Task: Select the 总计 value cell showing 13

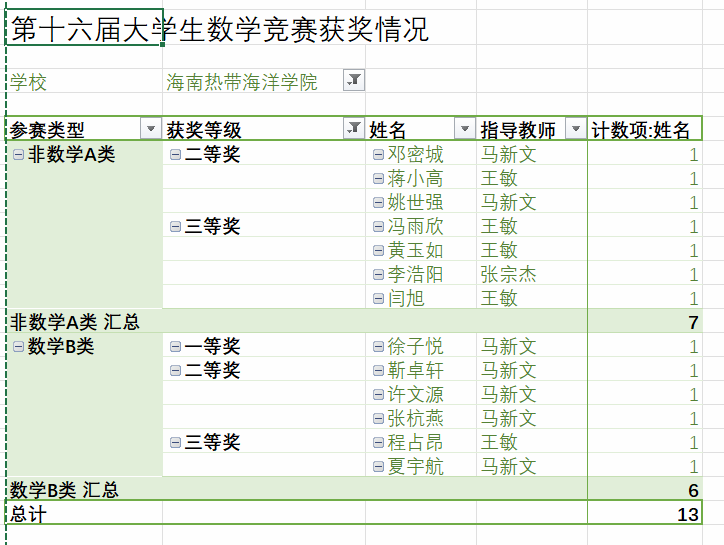Action: (645, 513)
